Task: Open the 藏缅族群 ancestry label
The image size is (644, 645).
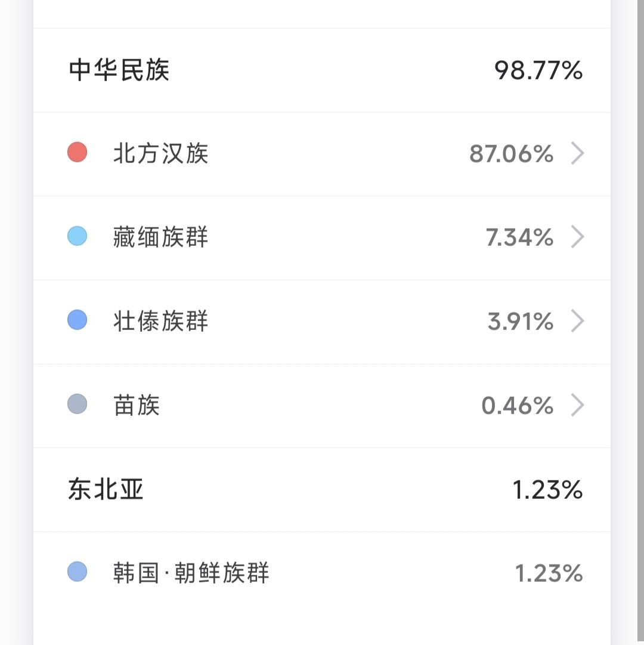Action: [160, 237]
